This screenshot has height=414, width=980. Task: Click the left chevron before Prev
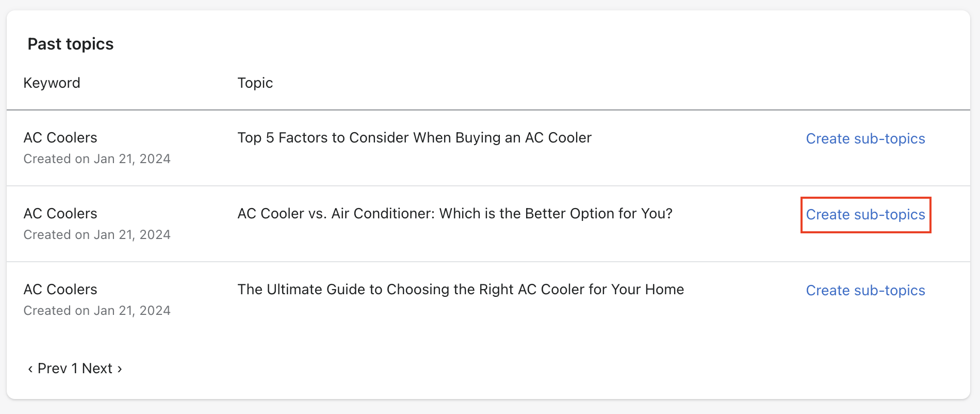30,369
